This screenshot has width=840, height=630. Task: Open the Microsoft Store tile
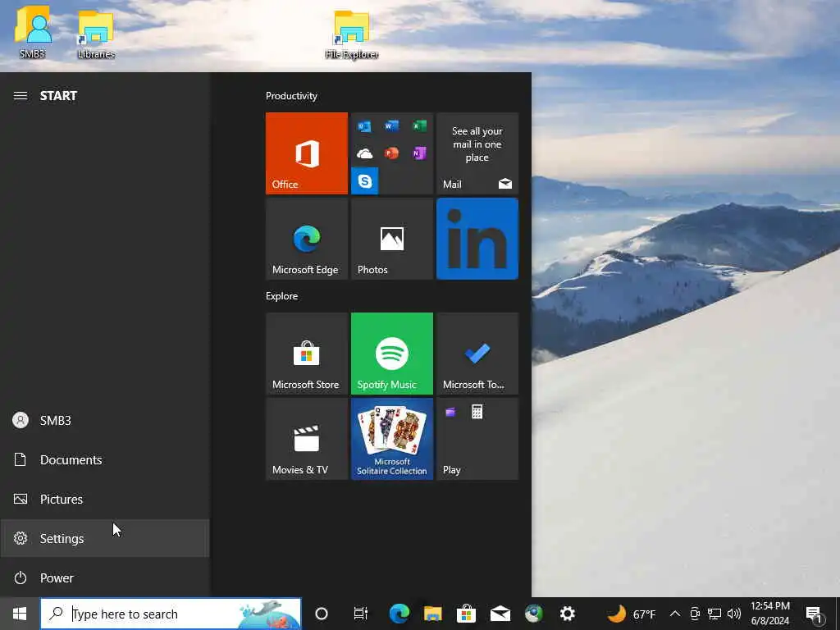tap(307, 354)
